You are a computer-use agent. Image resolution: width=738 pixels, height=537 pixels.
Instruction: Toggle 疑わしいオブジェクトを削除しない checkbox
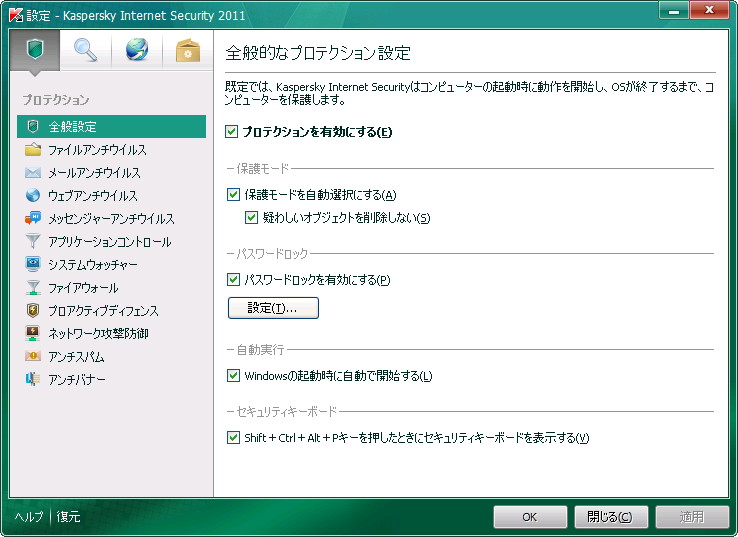[x=251, y=217]
